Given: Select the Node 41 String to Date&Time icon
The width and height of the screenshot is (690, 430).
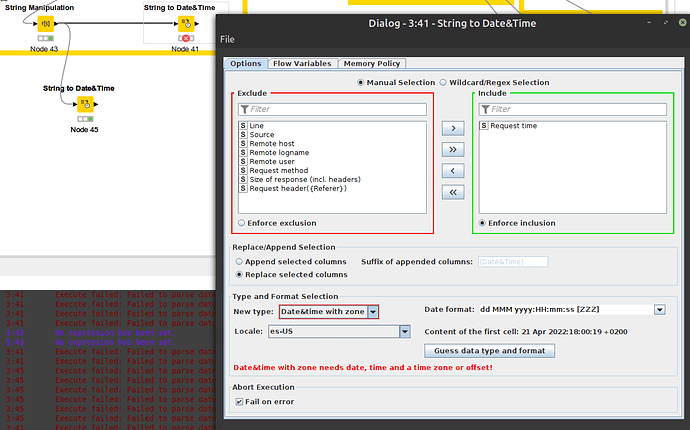Looking at the screenshot, I should click(186, 23).
